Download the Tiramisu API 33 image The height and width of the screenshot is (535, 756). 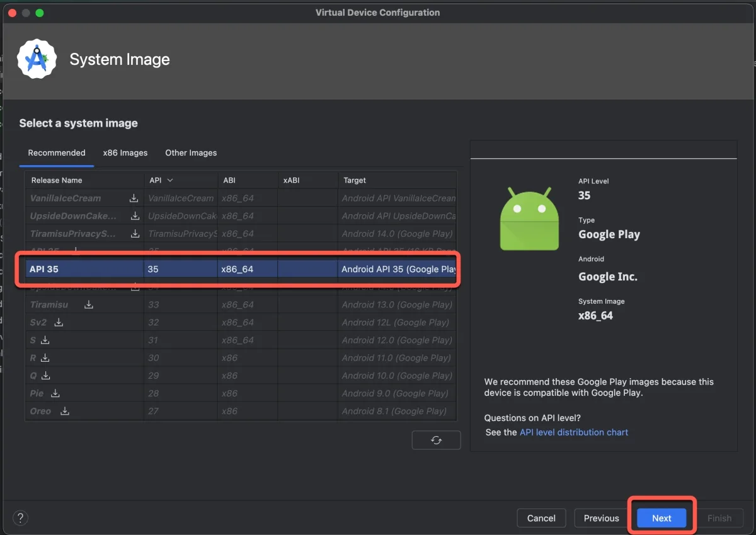point(89,304)
